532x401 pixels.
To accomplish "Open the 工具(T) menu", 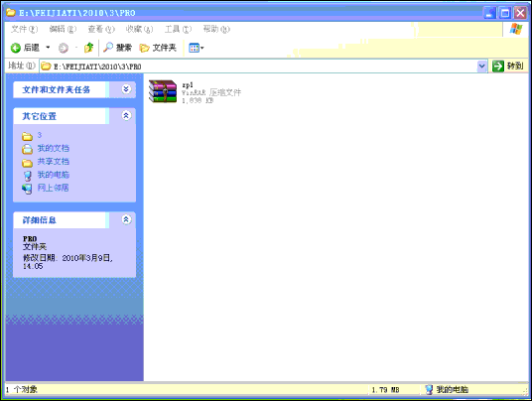I will click(x=178, y=29).
